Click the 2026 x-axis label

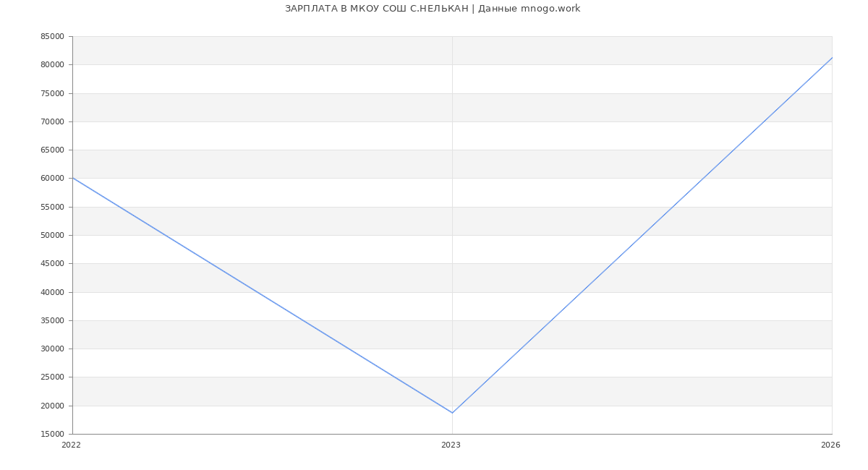pyautogui.click(x=830, y=445)
